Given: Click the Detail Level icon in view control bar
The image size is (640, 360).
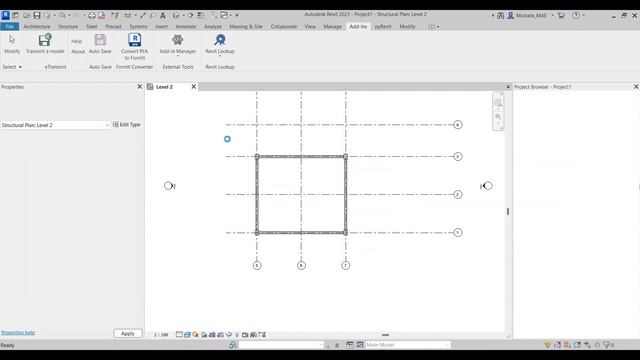Looking at the screenshot, I should [x=179, y=335].
